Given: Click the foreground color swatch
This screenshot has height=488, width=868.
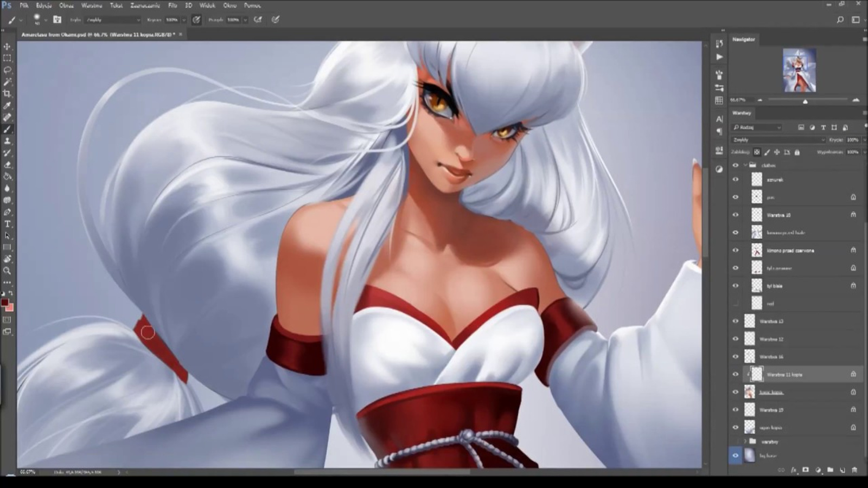Looking at the screenshot, I should (x=5, y=303).
